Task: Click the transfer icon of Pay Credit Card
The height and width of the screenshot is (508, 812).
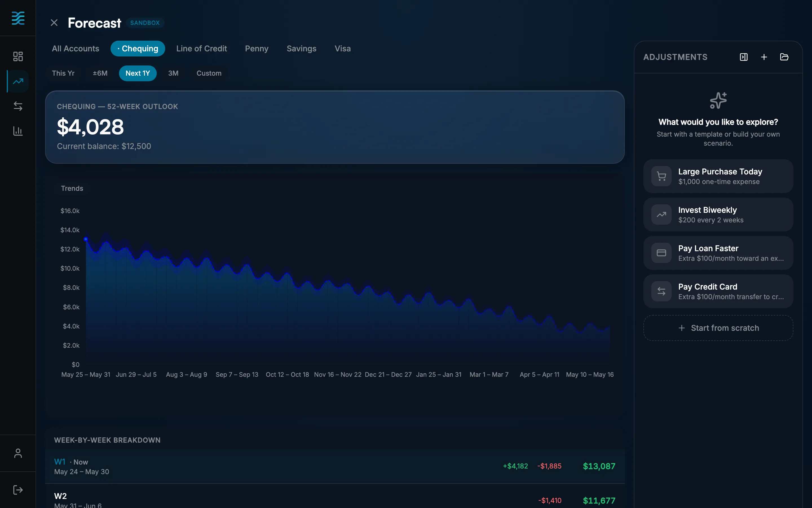Action: point(661,291)
